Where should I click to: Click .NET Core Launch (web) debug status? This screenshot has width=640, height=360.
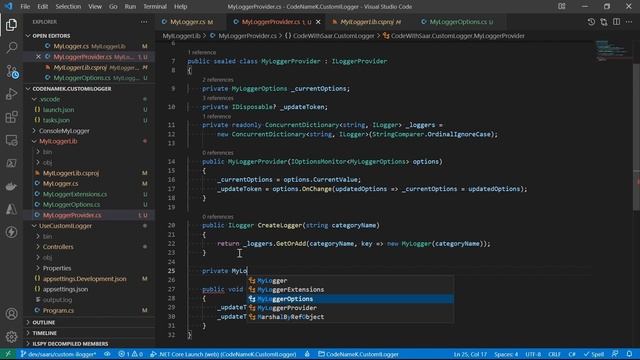[223, 354]
